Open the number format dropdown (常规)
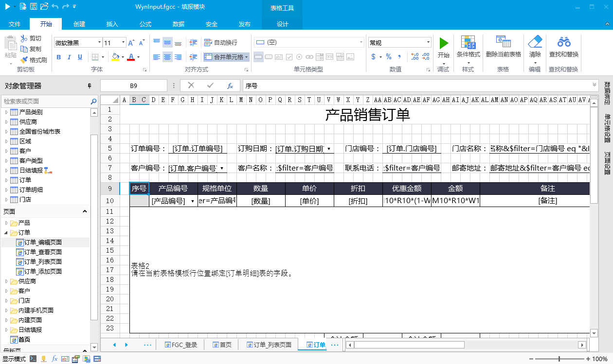 click(428, 43)
